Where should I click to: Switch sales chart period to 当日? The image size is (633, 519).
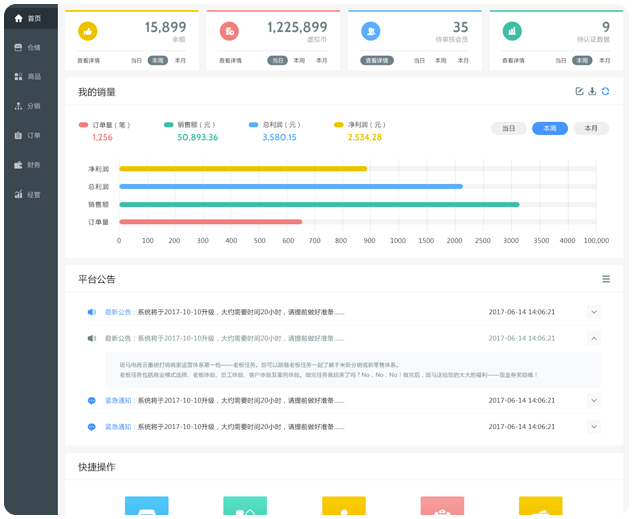click(508, 129)
